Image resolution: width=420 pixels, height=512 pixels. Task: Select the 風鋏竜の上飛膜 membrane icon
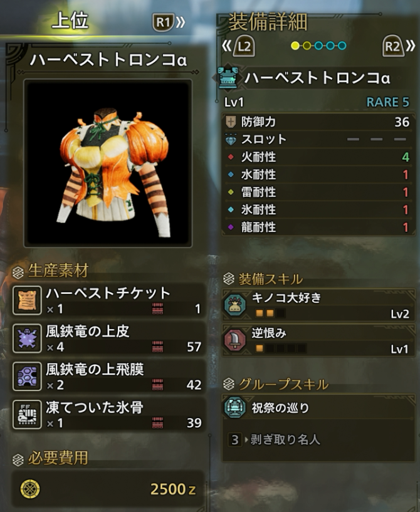click(27, 376)
